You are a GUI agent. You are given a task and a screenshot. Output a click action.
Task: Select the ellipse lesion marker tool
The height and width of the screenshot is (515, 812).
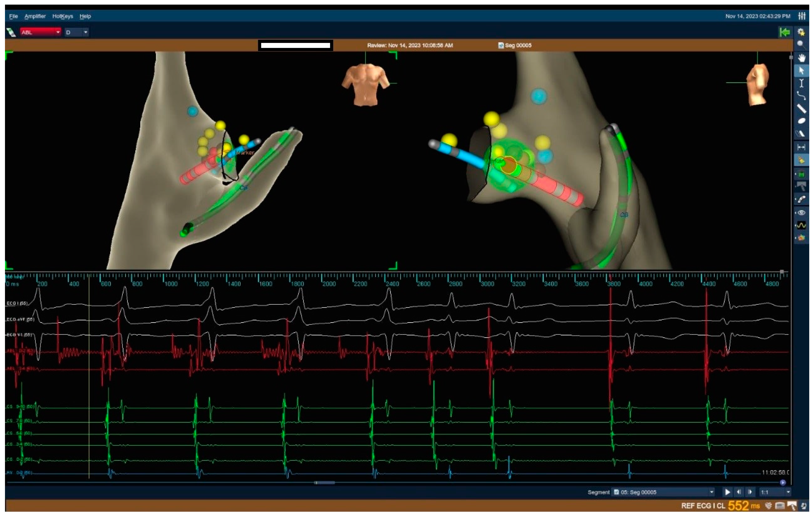click(x=801, y=121)
